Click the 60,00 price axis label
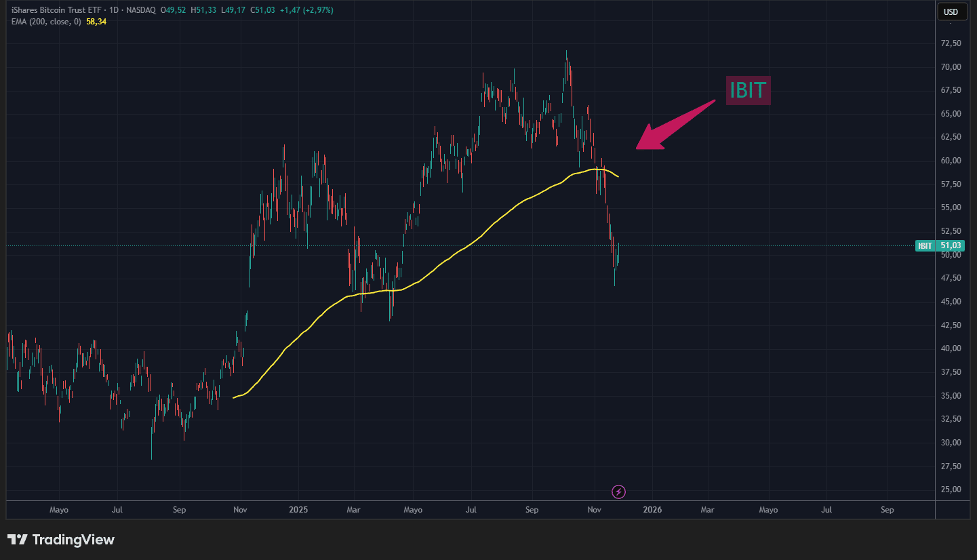Viewport: 977px width, 560px height. coord(951,161)
